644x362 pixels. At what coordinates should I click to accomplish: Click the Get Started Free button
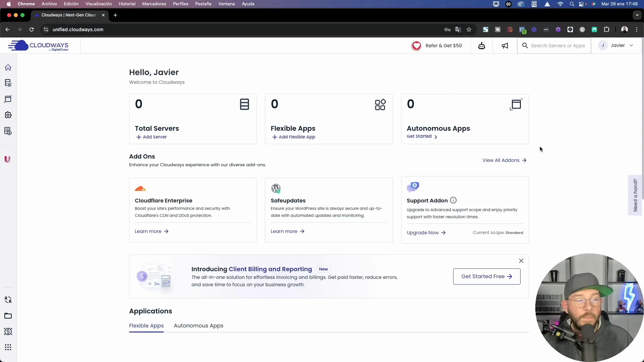coord(487,277)
